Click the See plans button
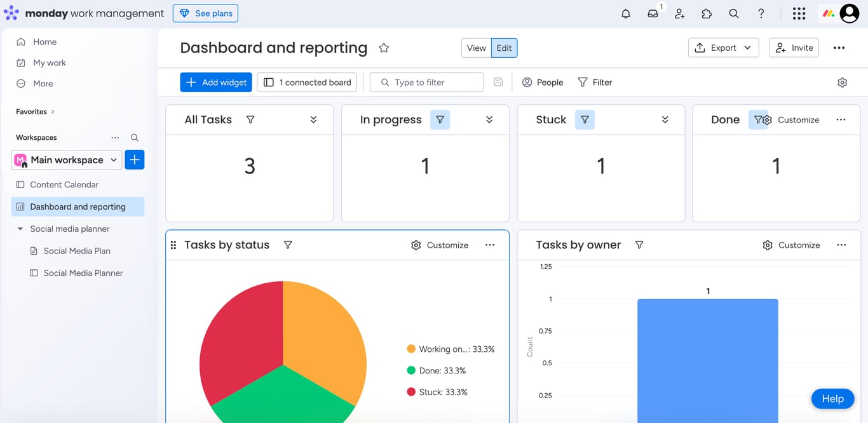The height and width of the screenshot is (423, 868). click(205, 13)
